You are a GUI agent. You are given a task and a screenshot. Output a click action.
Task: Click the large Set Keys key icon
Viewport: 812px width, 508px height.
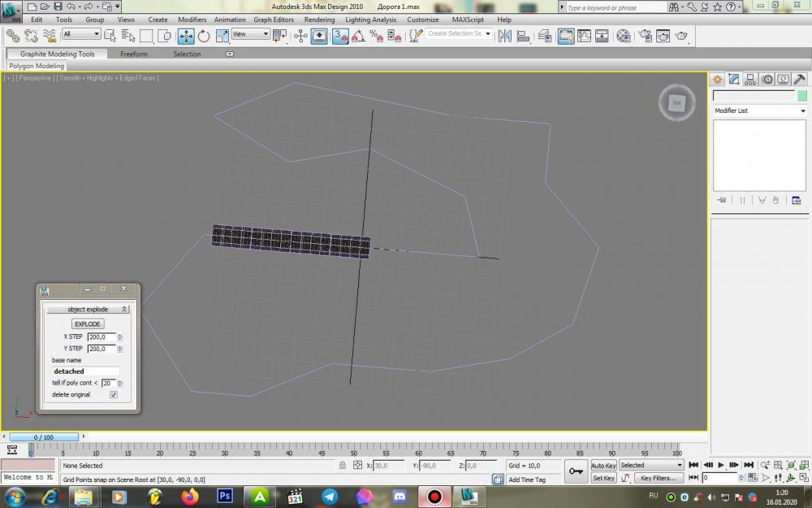576,471
